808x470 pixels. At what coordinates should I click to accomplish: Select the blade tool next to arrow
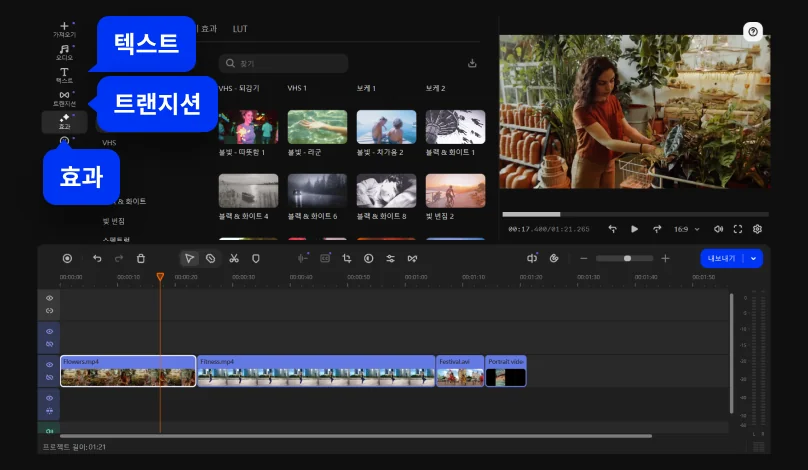coord(211,258)
